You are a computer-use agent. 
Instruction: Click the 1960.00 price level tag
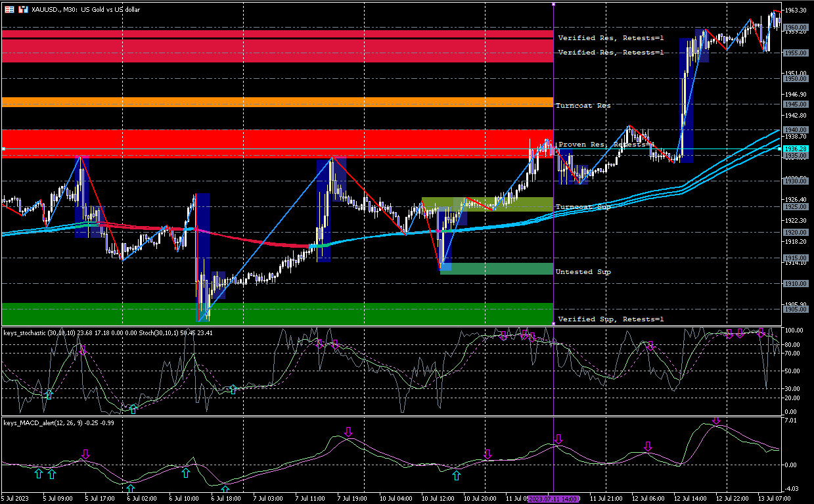point(795,27)
